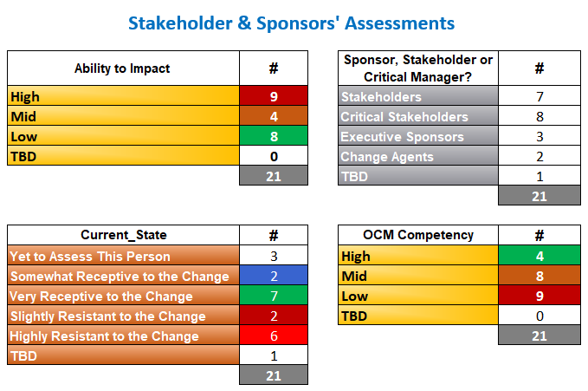Click Slightly Resistant to the Change label
Viewport: 588px width, 391px height.
108,316
